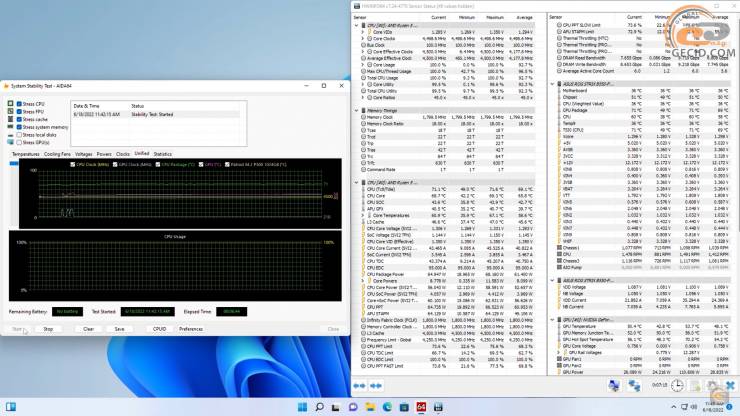Expand Core Effective Clocks row
Image resolution: width=740 pixels, height=416 pixels.
point(362,52)
